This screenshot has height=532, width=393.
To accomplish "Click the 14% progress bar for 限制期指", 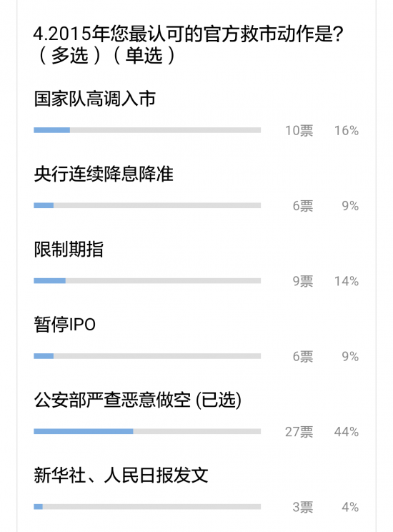I will coord(147,280).
